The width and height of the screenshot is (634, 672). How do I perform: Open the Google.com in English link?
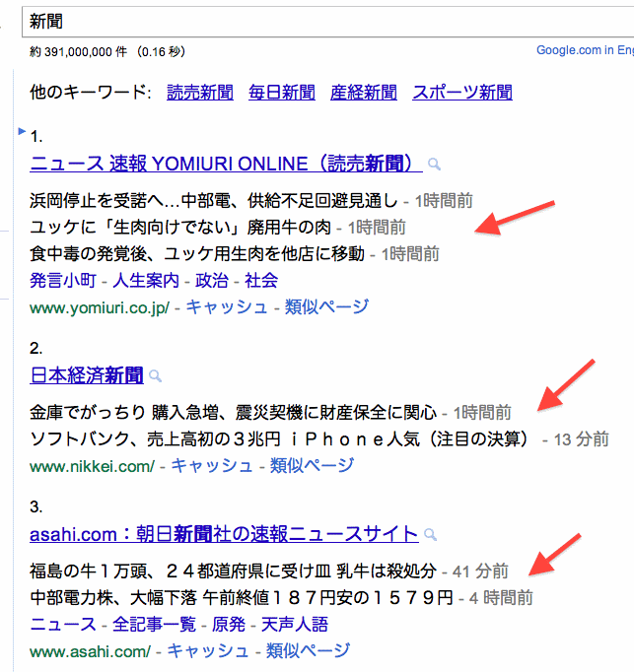tap(585, 50)
